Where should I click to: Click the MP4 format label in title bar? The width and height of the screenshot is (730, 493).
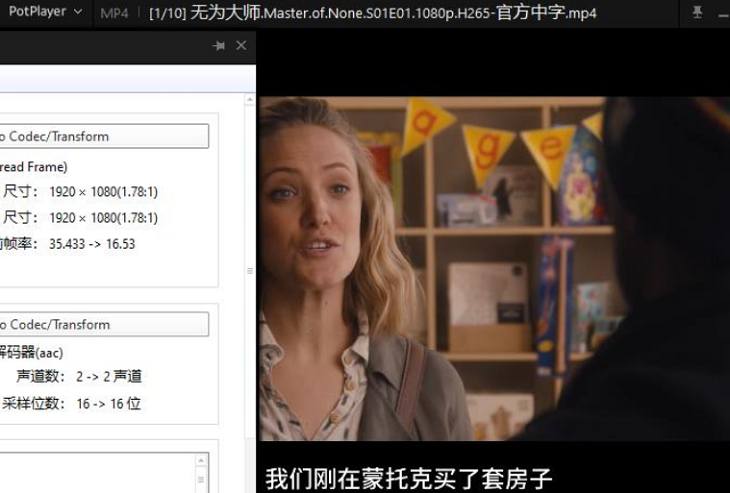[114, 13]
